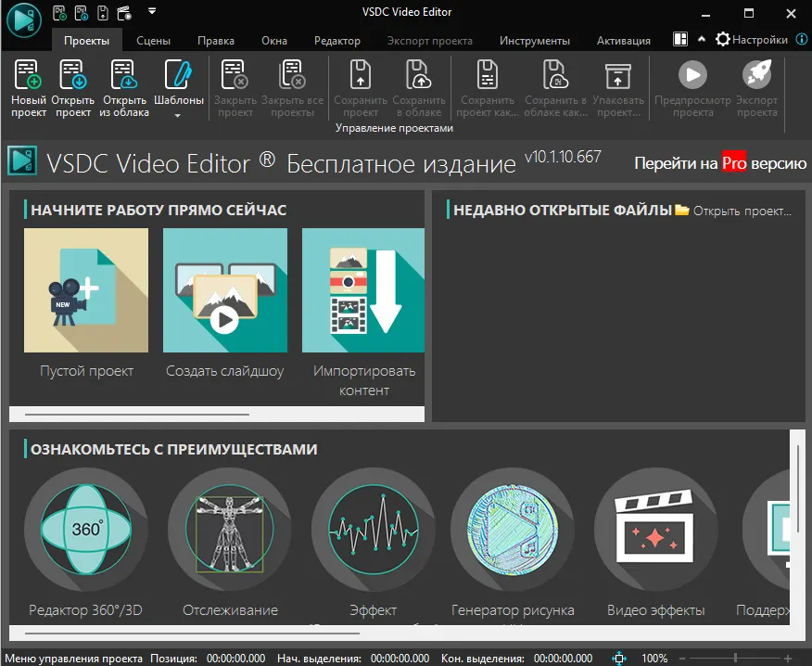Click the fit-to-screen icon in status bar
The image size is (812, 666).
619,658
